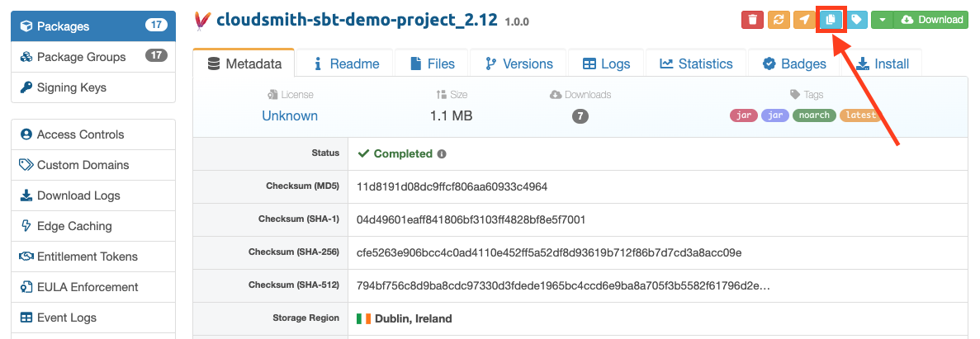Open the Statistics tab
Image resolution: width=980 pixels, height=339 pixels.
click(696, 63)
